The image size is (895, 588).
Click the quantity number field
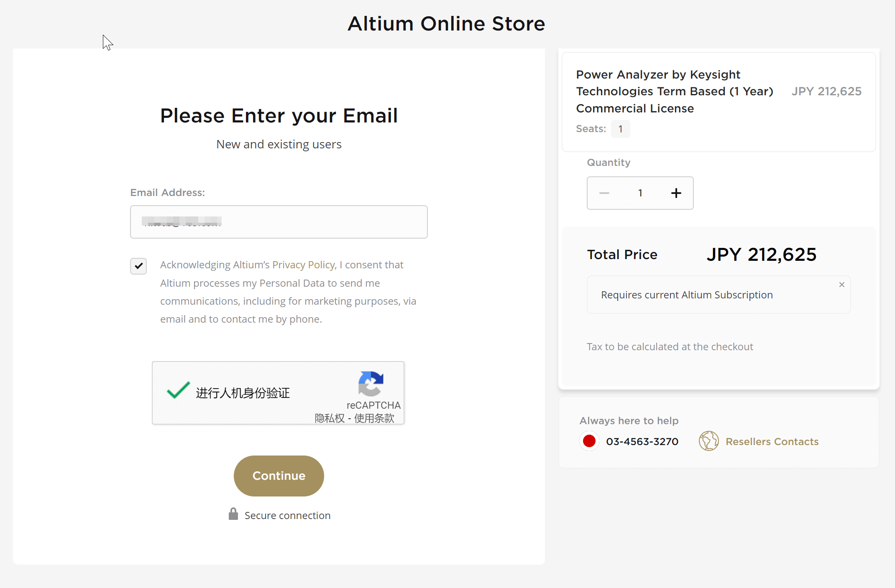pyautogui.click(x=640, y=193)
